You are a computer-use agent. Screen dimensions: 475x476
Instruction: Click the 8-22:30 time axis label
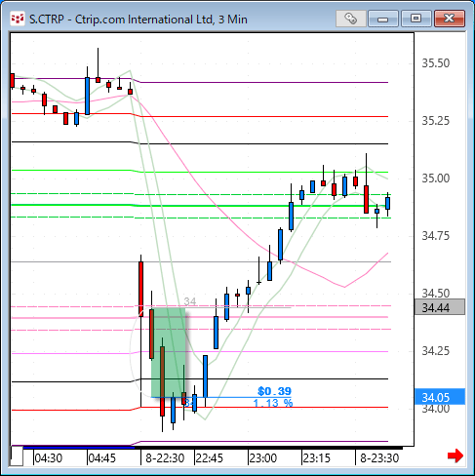point(165,458)
